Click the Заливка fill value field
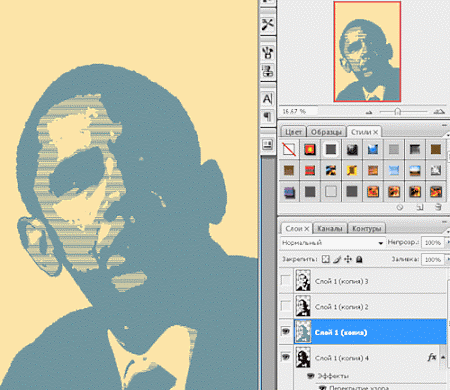The image size is (450, 390). (433, 259)
